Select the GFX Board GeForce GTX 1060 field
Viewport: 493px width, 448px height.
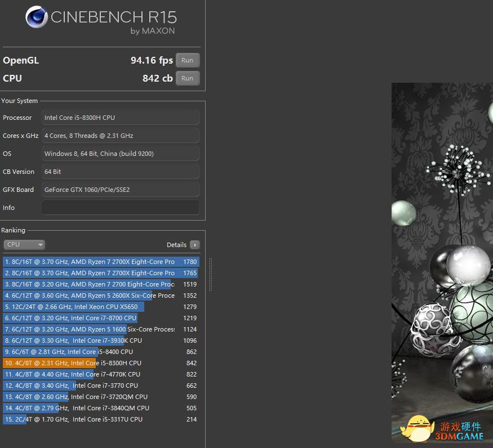121,190
